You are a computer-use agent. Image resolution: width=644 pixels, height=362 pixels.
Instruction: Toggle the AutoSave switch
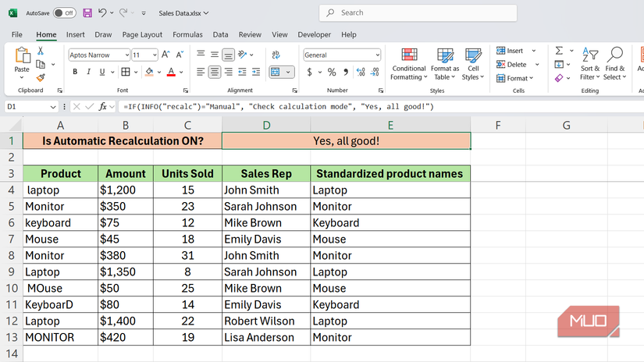point(64,13)
